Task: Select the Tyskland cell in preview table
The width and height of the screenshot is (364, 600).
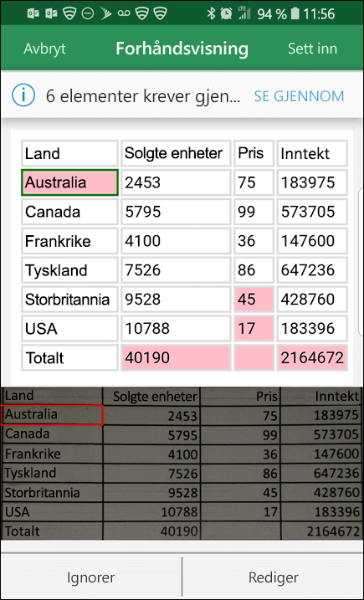Action: coord(69,270)
